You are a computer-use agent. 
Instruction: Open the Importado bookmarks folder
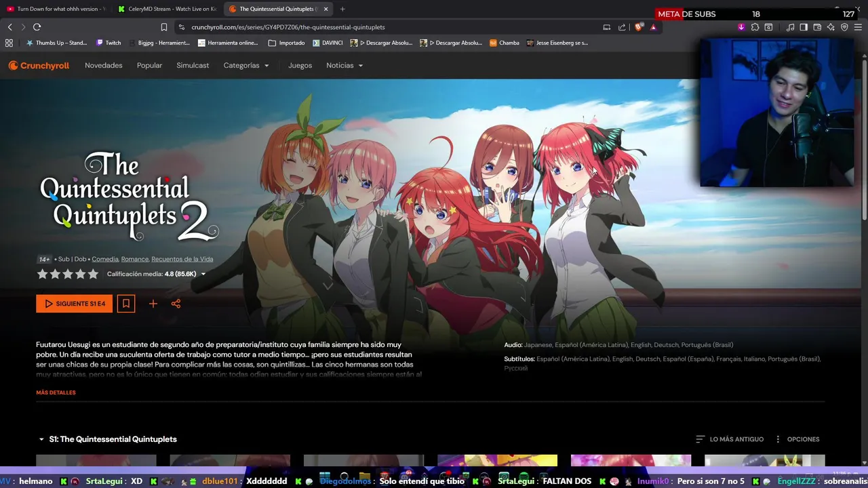287,43
